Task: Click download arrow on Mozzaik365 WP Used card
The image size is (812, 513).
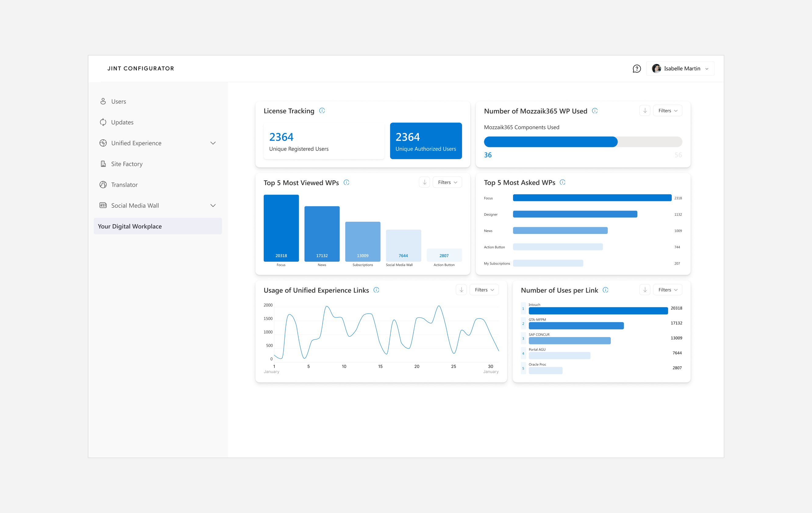Action: pyautogui.click(x=645, y=111)
